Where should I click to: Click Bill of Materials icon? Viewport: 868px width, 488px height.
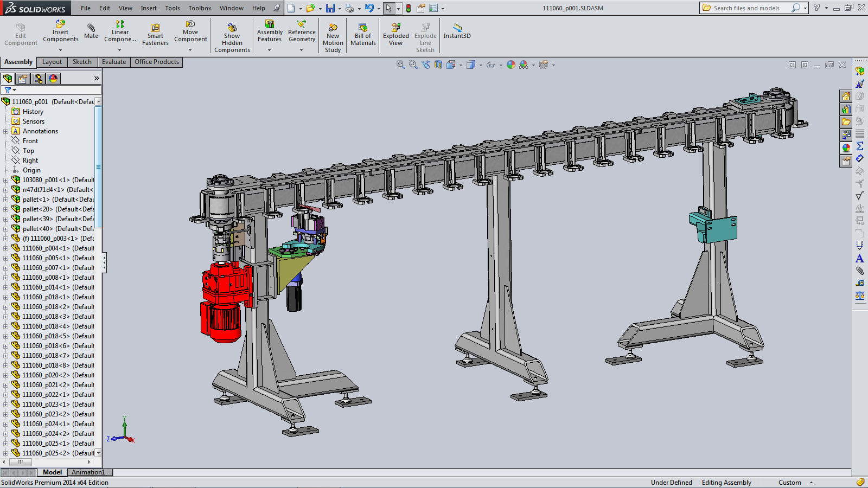point(363,35)
